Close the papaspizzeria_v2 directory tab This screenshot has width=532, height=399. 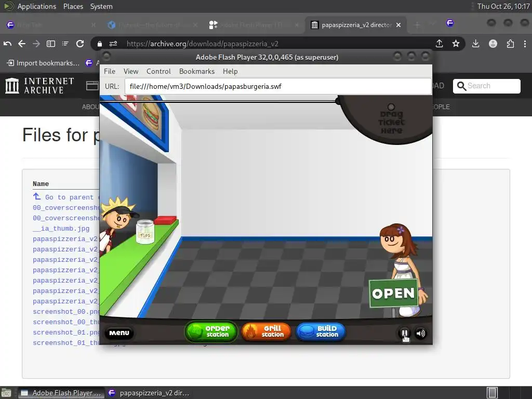coord(398,25)
